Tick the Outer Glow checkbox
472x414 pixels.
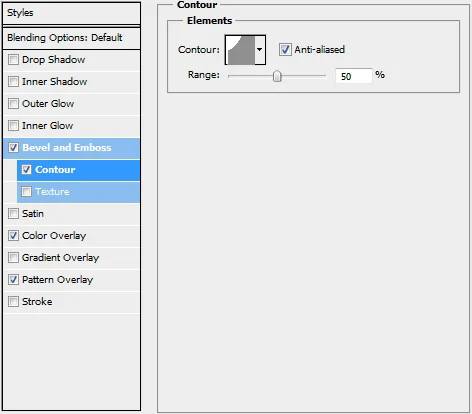click(x=13, y=104)
